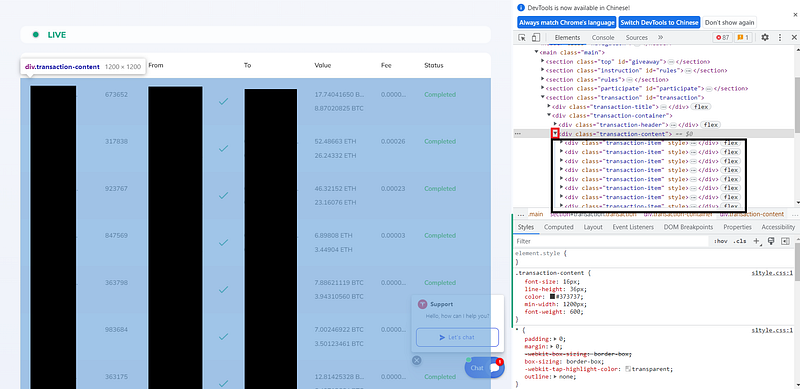Expand the padding shorthand triangle in styles

coord(555,338)
